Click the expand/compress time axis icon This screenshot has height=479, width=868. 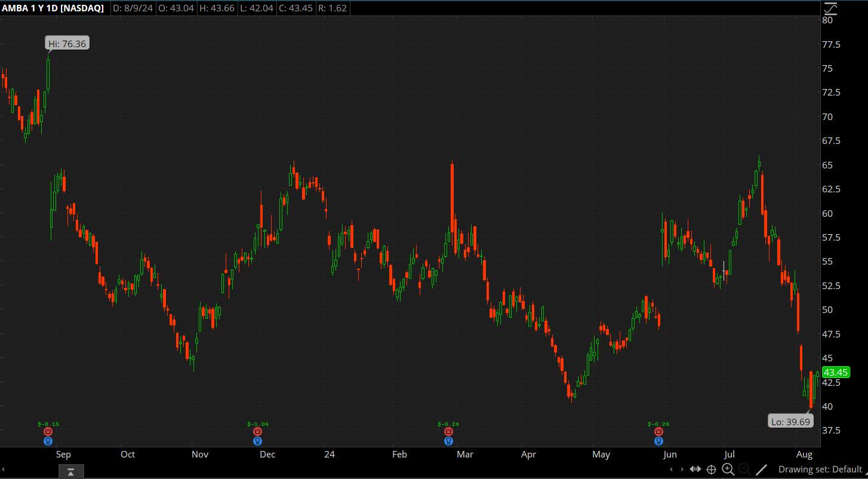pyautogui.click(x=695, y=469)
